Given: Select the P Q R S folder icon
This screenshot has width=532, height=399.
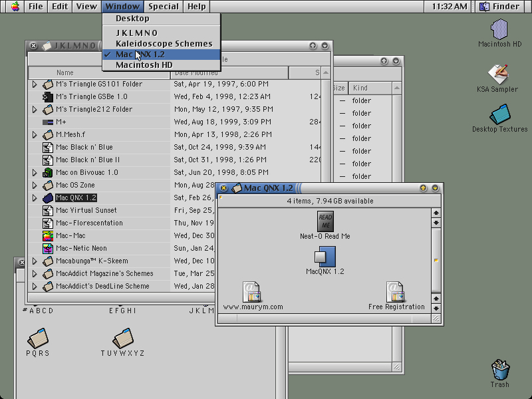Looking at the screenshot, I should [x=38, y=338].
